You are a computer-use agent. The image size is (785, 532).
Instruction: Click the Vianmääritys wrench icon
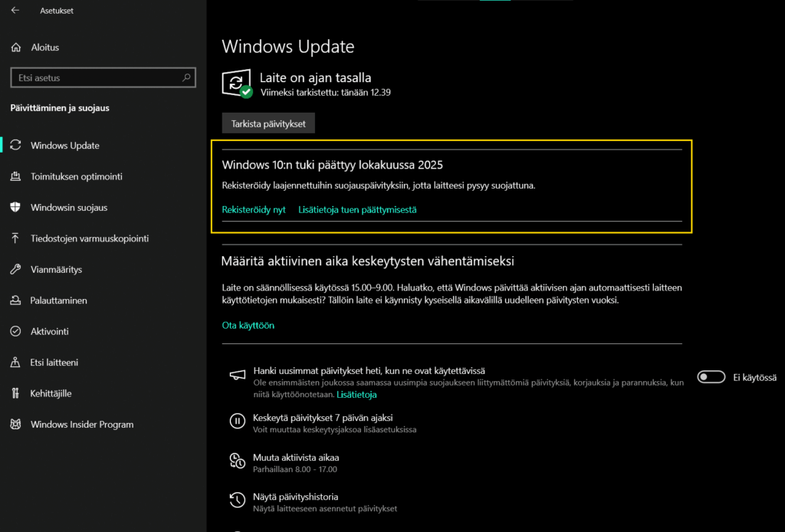click(x=15, y=270)
